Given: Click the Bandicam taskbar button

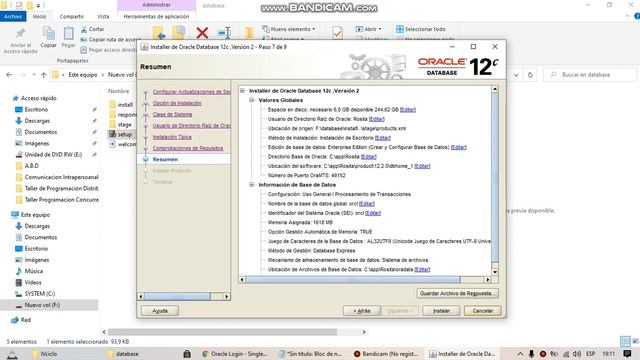Looking at the screenshot, I should (386, 354).
